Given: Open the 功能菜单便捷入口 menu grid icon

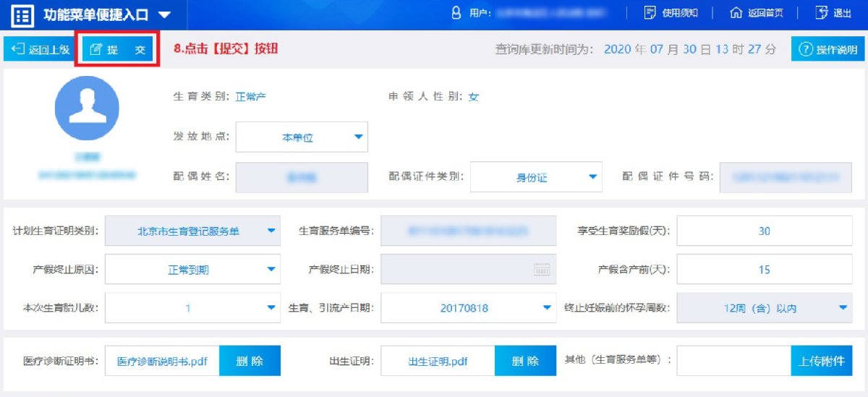Looking at the screenshot, I should 22,14.
